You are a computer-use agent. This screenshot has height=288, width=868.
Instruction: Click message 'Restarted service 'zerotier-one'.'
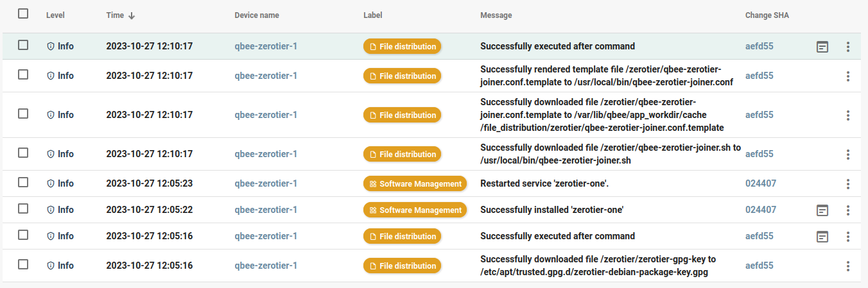tap(544, 183)
